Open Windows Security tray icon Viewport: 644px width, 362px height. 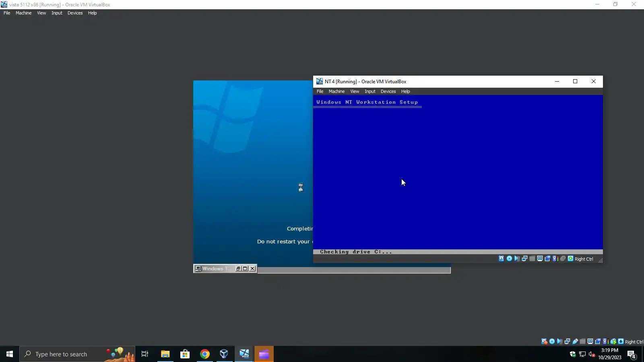(573, 354)
